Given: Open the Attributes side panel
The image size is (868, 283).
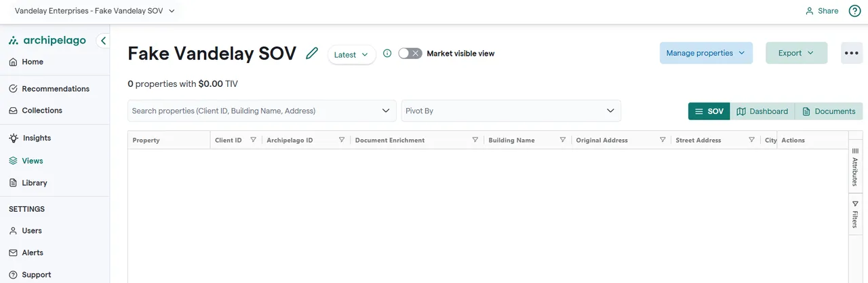Looking at the screenshot, I should tap(855, 166).
